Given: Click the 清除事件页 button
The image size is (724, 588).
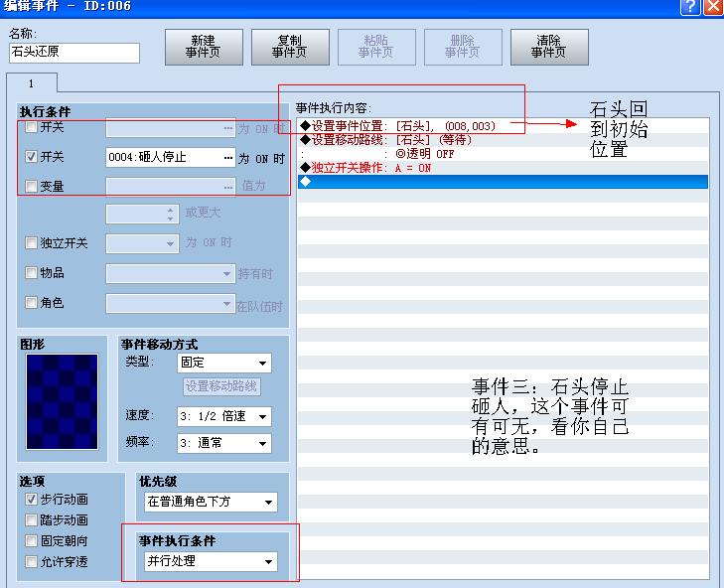Looking at the screenshot, I should 549,47.
